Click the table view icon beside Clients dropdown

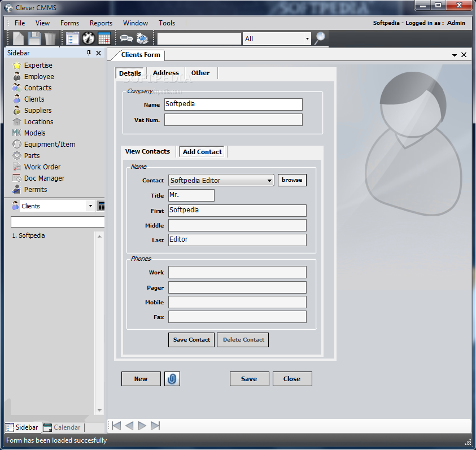(101, 206)
